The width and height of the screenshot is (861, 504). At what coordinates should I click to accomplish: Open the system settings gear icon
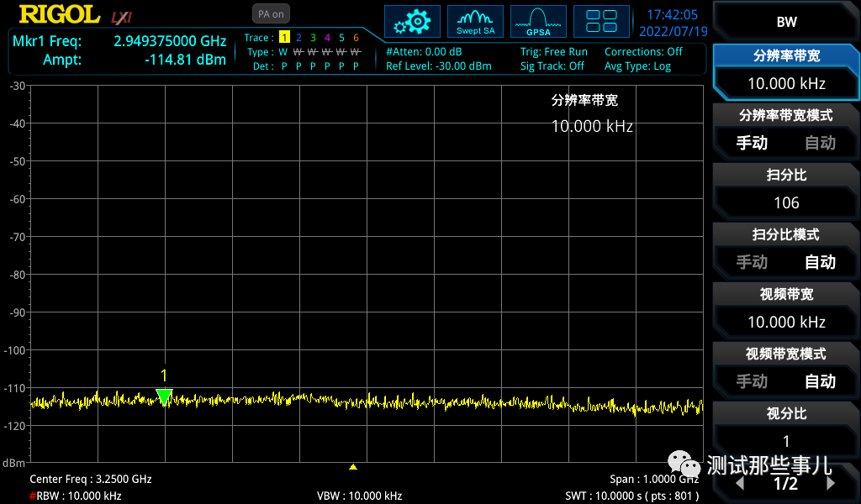[411, 21]
